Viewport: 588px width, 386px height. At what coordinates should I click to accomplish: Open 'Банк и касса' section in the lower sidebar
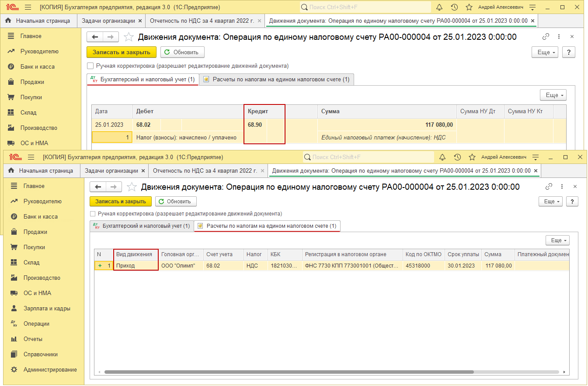tap(41, 216)
